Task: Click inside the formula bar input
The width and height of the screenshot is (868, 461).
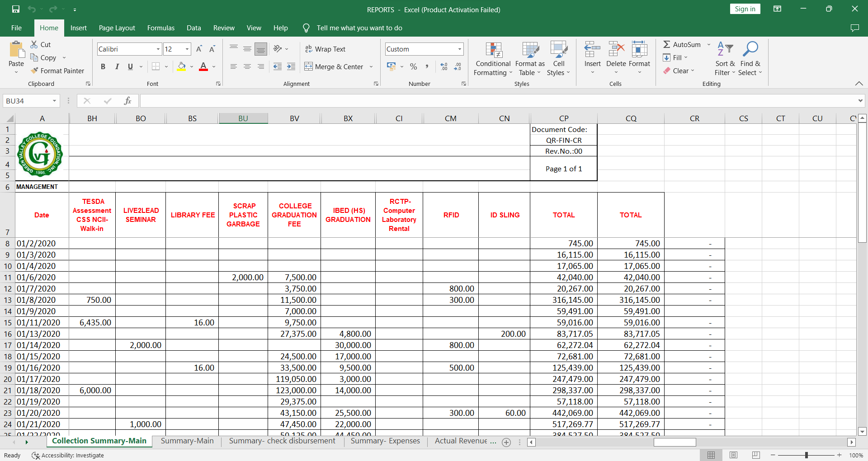Action: click(497, 101)
